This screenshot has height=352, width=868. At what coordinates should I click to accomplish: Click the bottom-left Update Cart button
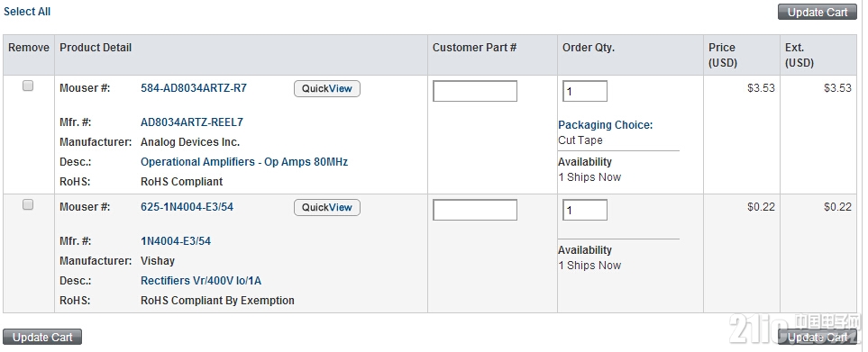click(x=42, y=337)
